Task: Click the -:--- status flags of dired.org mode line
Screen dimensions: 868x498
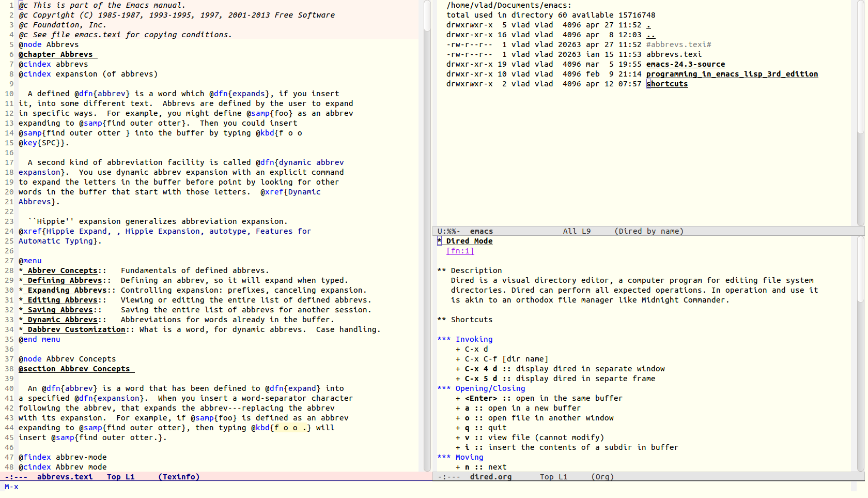Action: [x=449, y=477]
